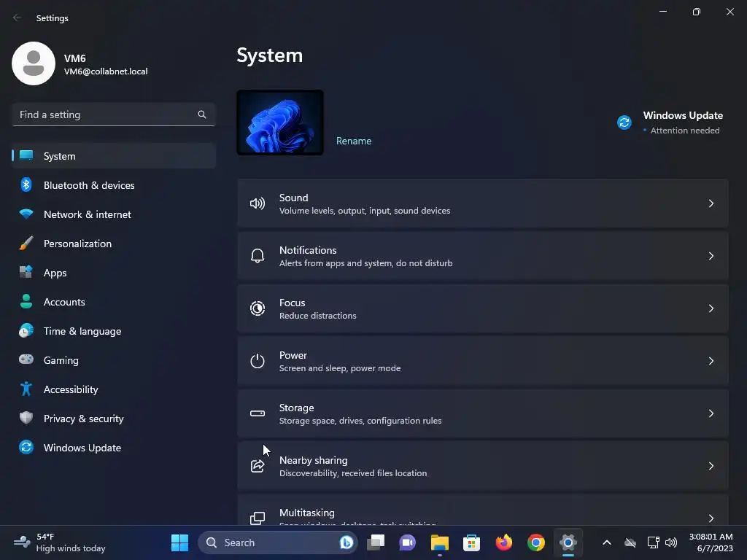
Task: Open Bluetooth & devices section
Action: tap(113, 185)
